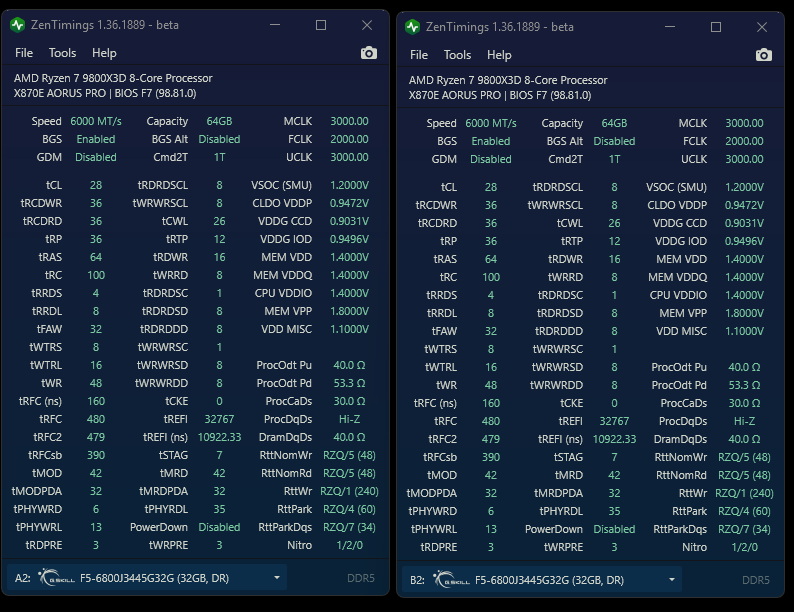Viewport: 794px width, 612px height.
Task: Click tRFC2 value 479 in right window
Action: click(x=491, y=439)
